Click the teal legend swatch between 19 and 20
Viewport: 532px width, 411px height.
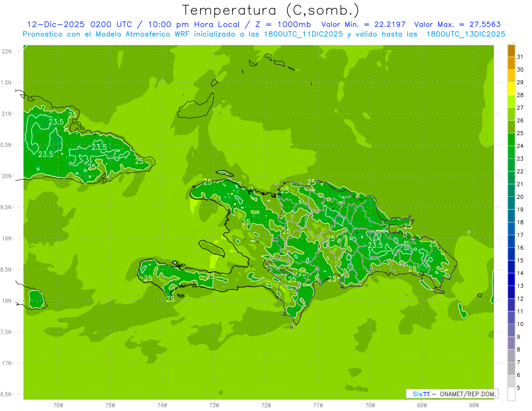511,203
